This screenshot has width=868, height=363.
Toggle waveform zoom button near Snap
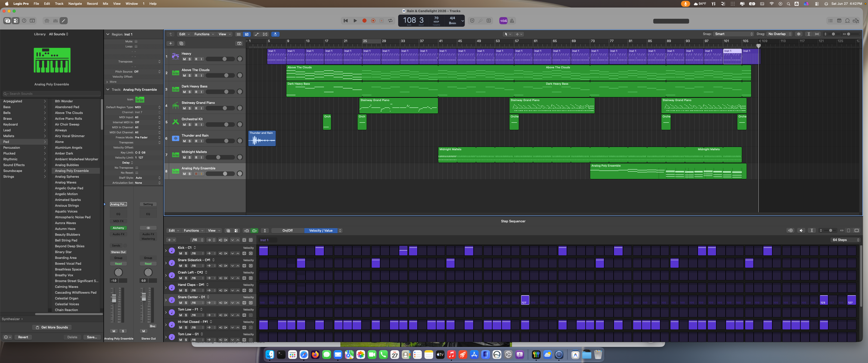point(799,34)
